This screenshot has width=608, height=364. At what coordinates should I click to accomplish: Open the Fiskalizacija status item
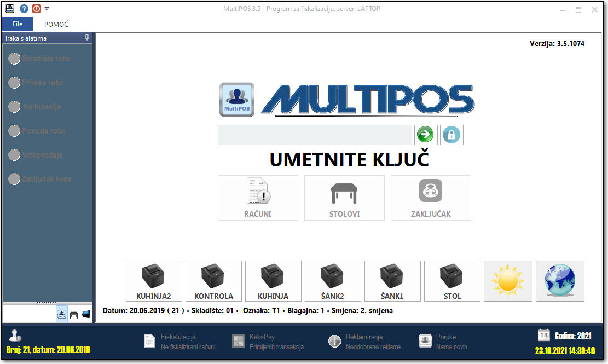click(180, 342)
